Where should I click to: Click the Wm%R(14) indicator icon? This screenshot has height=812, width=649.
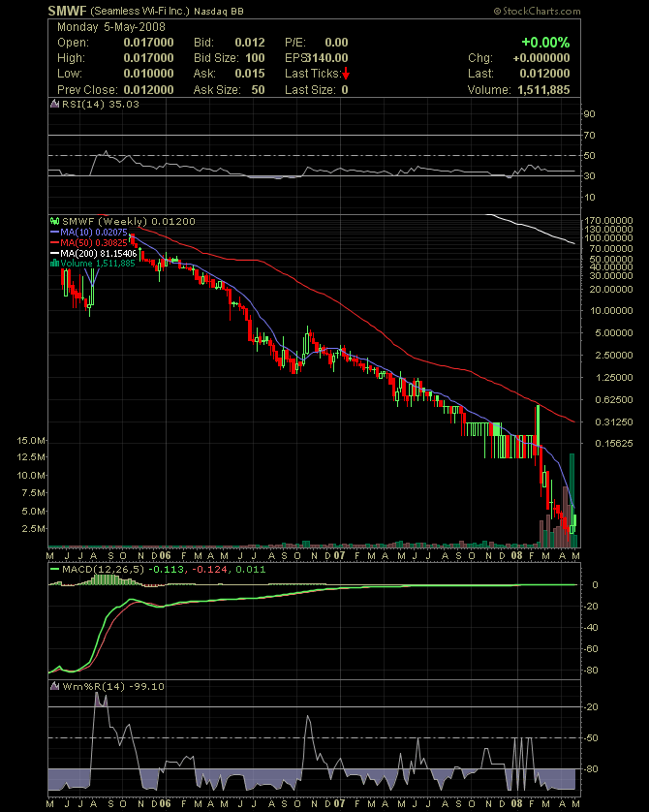(54, 687)
